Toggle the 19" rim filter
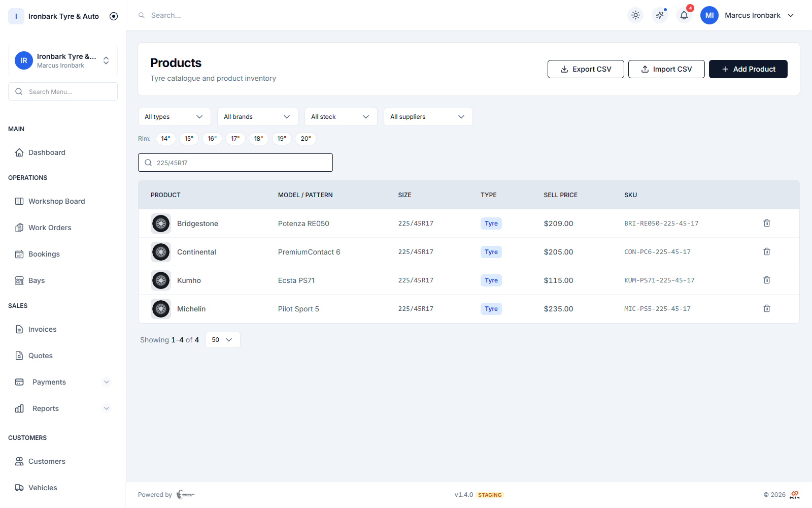Image resolution: width=812 pixels, height=508 pixels. click(x=282, y=139)
